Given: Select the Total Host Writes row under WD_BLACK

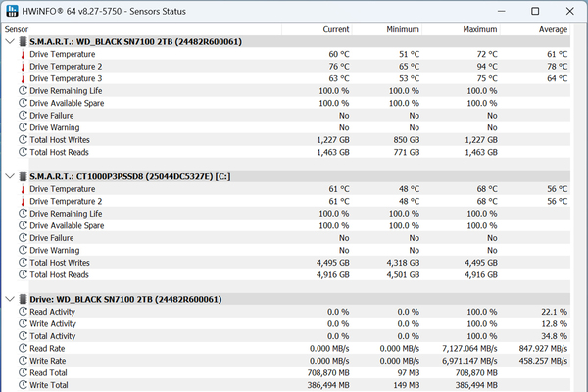Looking at the screenshot, I should [x=287, y=140].
